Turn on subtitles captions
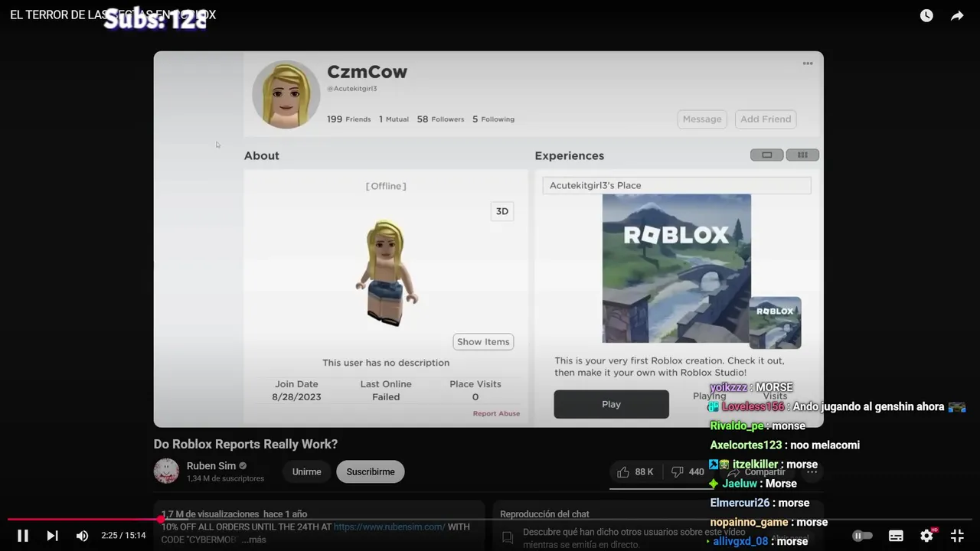This screenshot has height=551, width=980. pos(896,536)
